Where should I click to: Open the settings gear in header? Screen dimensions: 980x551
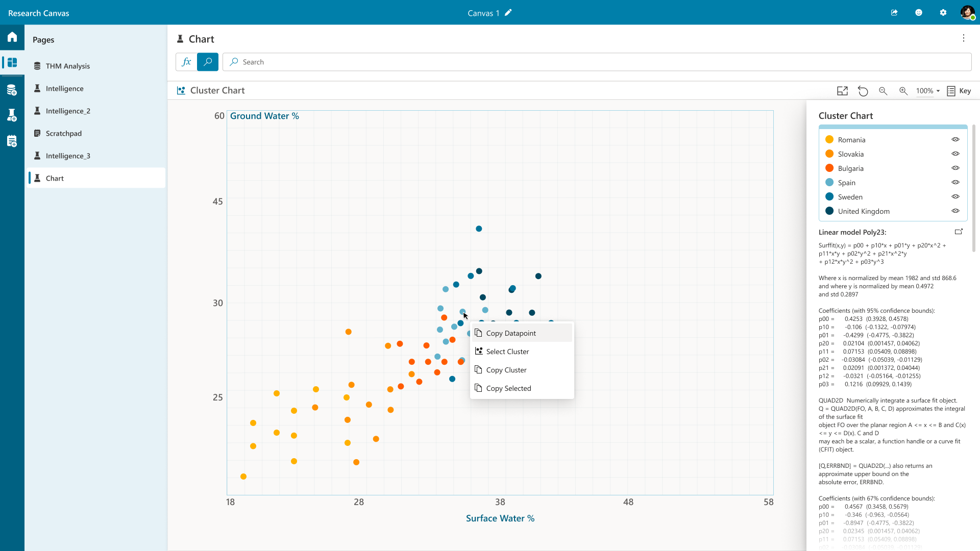(x=943, y=13)
